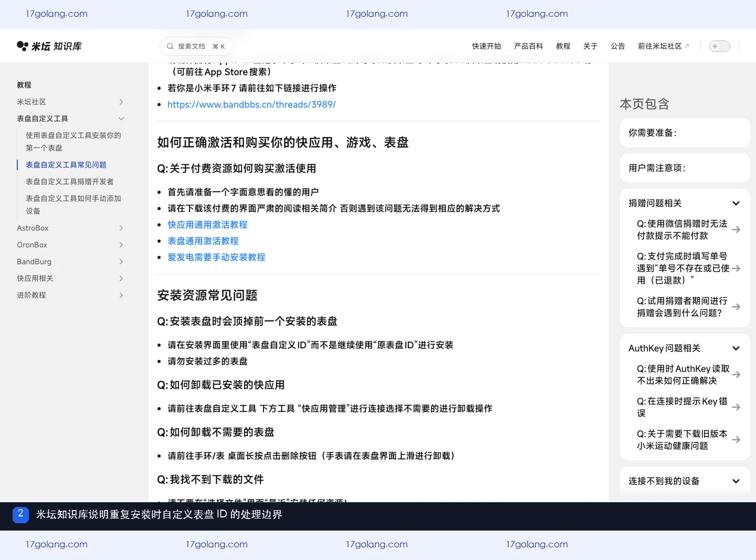This screenshot has height=560, width=756.
Task: Collapse the 捐赠问题相关 outline chevron
Action: 736,203
